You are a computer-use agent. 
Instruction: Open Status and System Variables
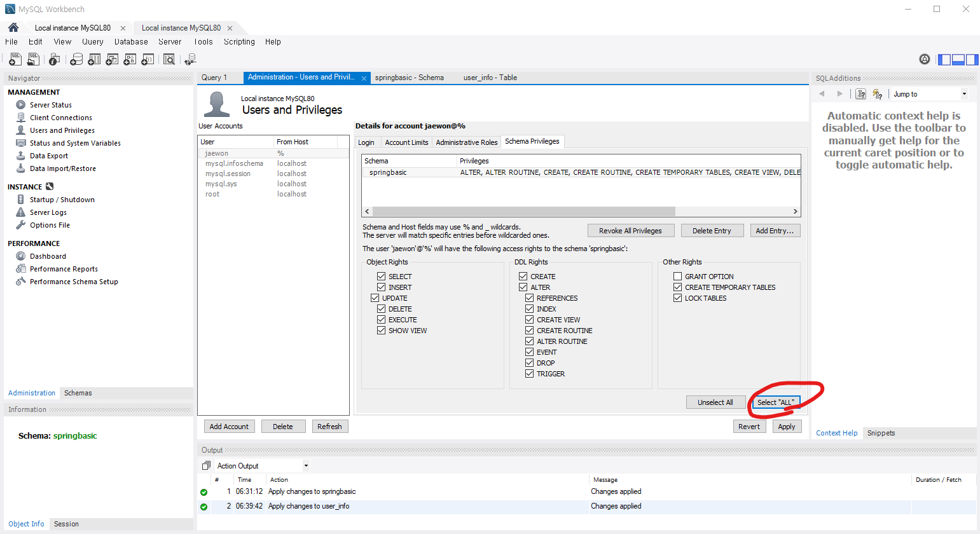coord(75,143)
